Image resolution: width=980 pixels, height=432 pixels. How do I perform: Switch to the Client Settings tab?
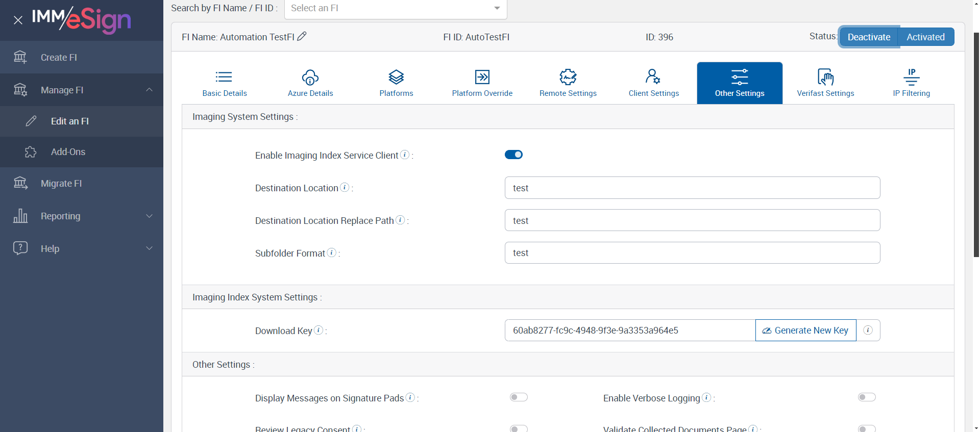pyautogui.click(x=653, y=83)
